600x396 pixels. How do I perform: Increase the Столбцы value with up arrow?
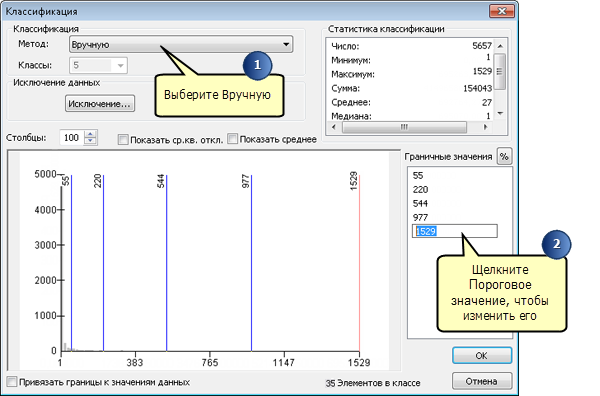[x=90, y=134]
